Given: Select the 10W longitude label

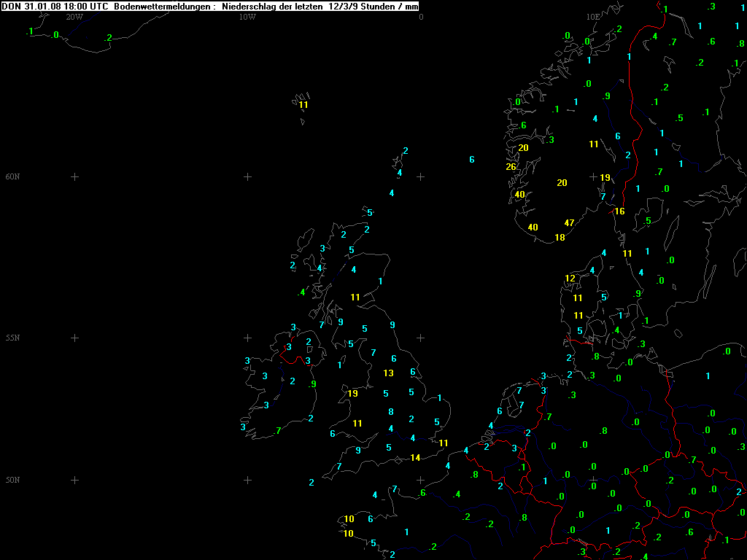Looking at the screenshot, I should pos(247,17).
